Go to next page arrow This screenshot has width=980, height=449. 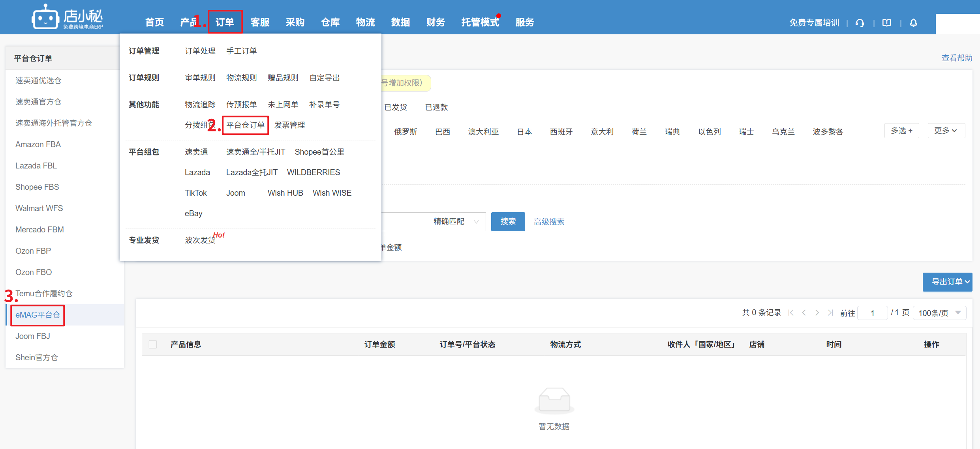(x=817, y=313)
